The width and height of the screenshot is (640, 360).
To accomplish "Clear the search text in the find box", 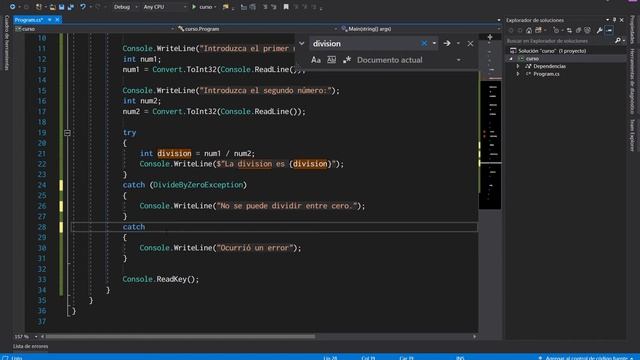I will (x=424, y=43).
